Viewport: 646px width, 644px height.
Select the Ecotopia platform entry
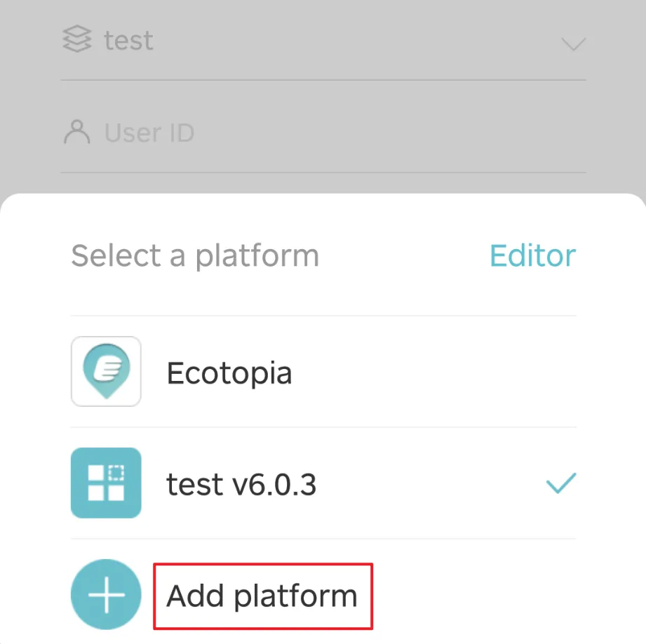click(323, 372)
